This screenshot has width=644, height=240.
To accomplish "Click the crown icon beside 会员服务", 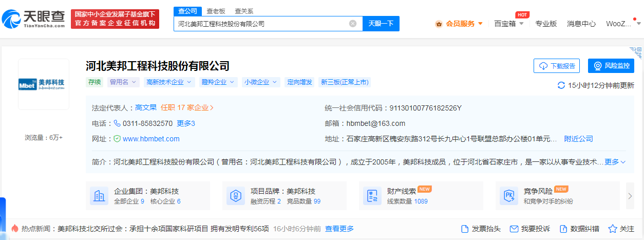I will 439,24.
